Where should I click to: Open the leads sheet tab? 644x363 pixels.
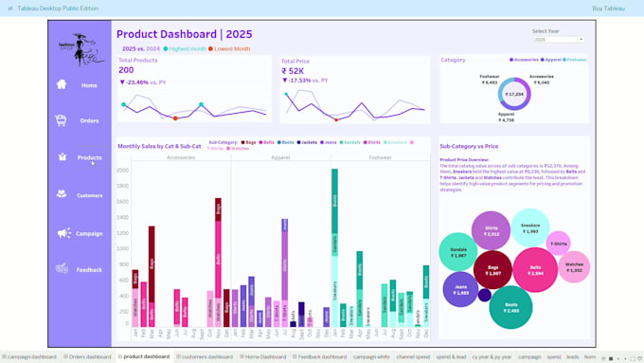[573, 356]
